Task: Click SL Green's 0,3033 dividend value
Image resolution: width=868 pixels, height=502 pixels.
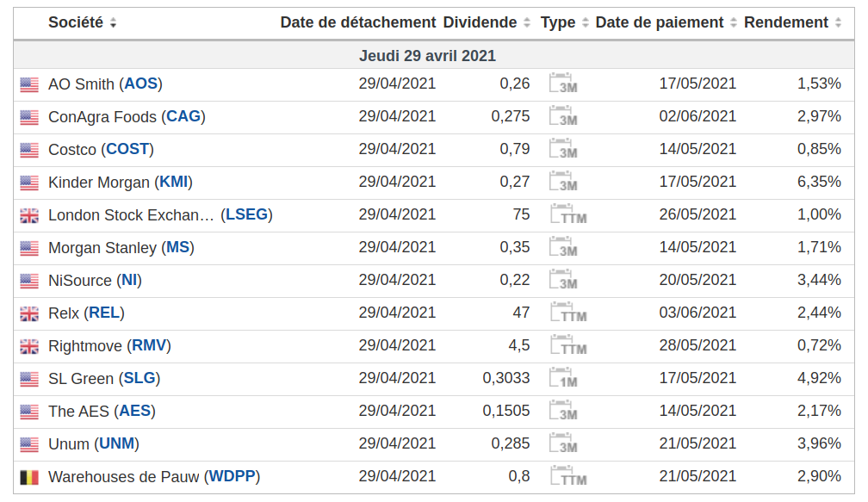Action: [x=506, y=377]
